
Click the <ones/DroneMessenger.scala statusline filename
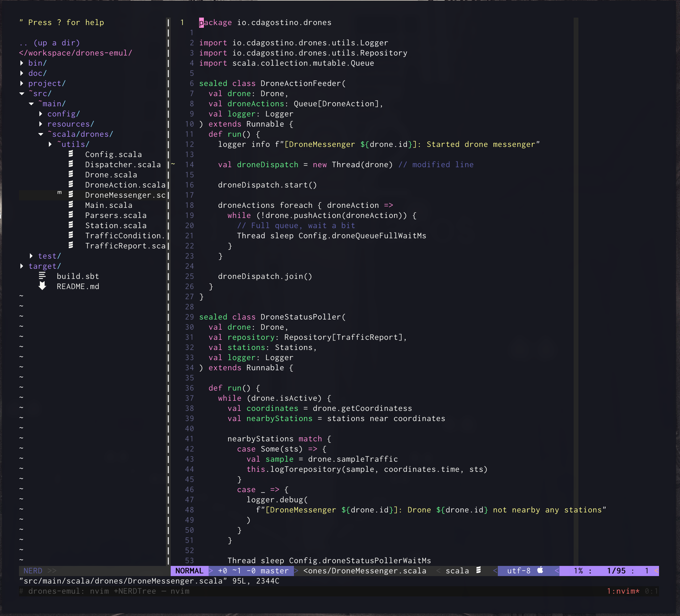click(365, 571)
